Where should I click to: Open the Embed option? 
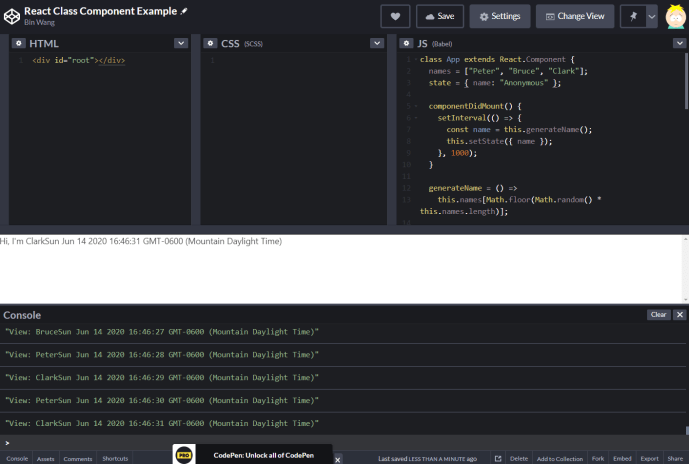click(x=622, y=458)
